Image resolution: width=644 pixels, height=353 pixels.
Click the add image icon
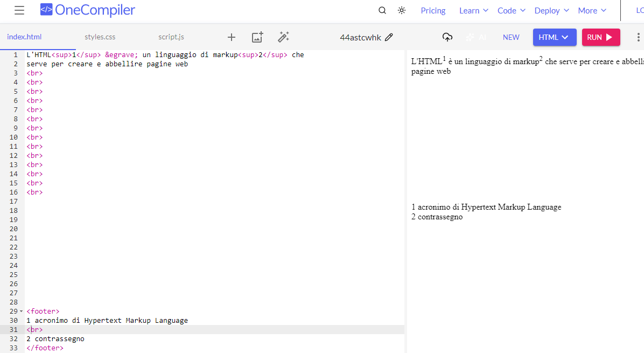coord(257,37)
